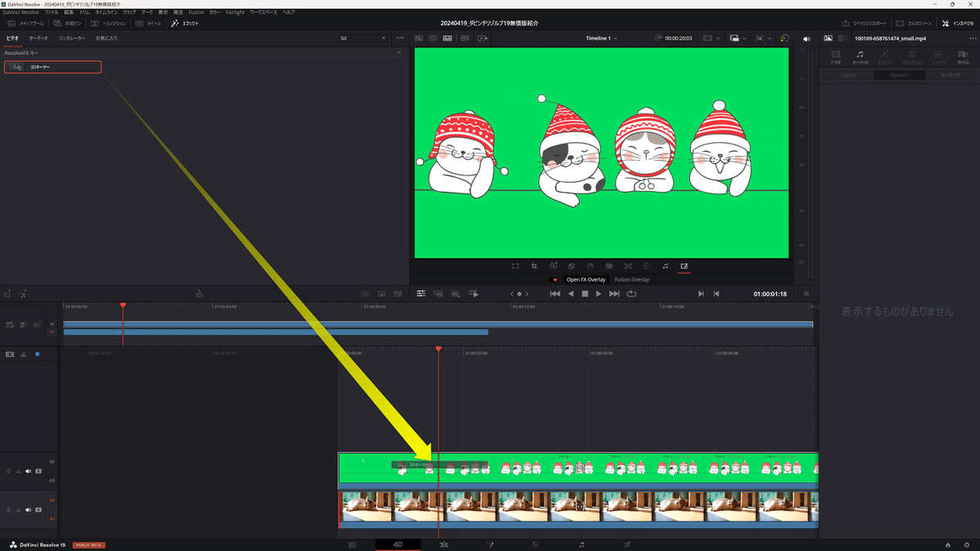Mute the V2 A2 track
Viewport: 980px width, 551px height.
[28, 471]
